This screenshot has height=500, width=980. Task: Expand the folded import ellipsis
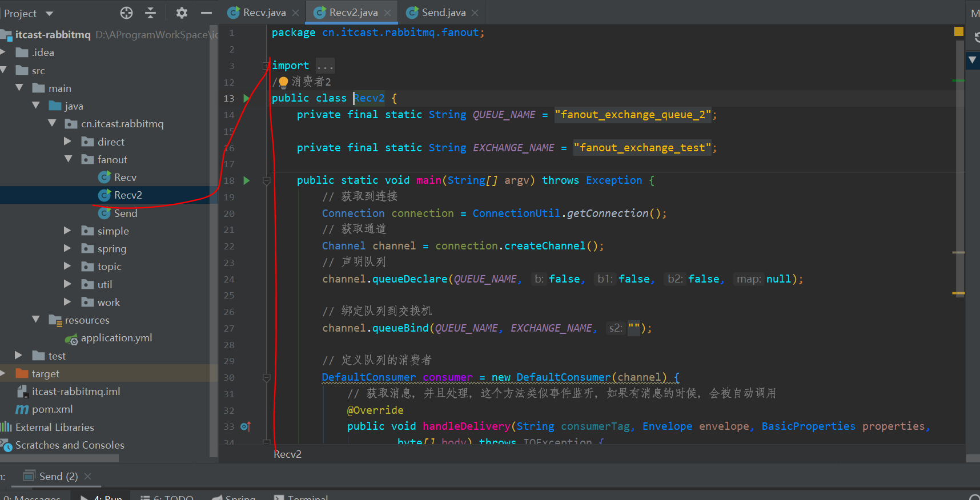point(325,66)
